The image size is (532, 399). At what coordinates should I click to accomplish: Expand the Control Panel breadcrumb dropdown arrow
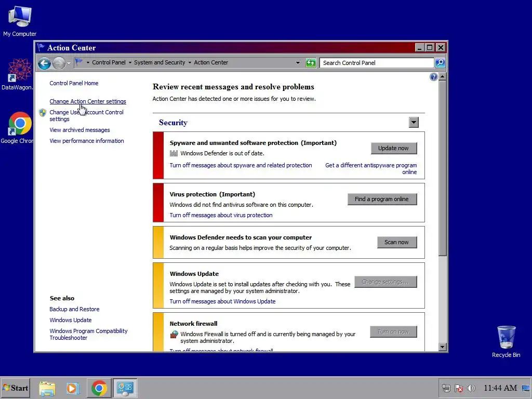click(130, 63)
